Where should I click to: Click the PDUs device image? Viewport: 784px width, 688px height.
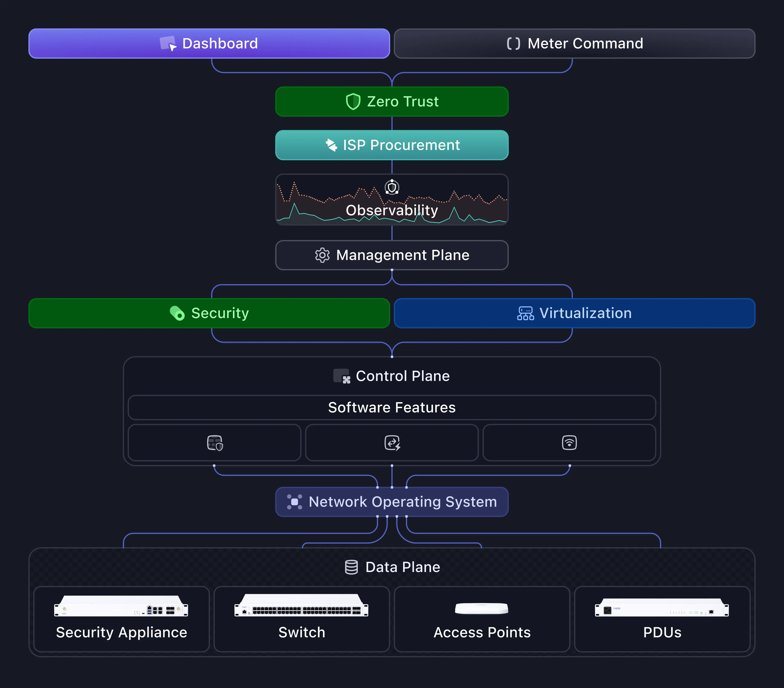pyautogui.click(x=662, y=607)
